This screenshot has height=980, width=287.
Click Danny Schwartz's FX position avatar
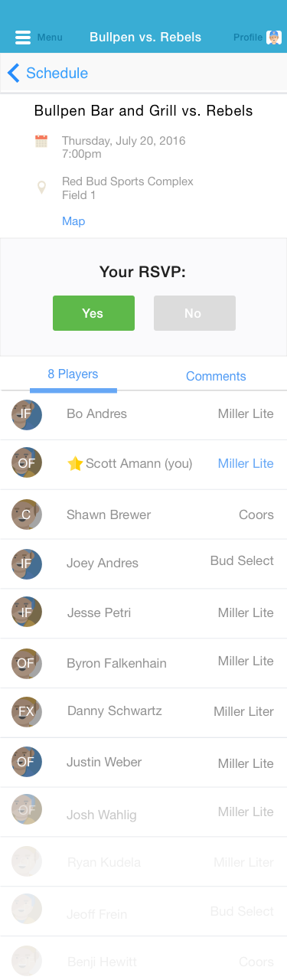click(27, 711)
